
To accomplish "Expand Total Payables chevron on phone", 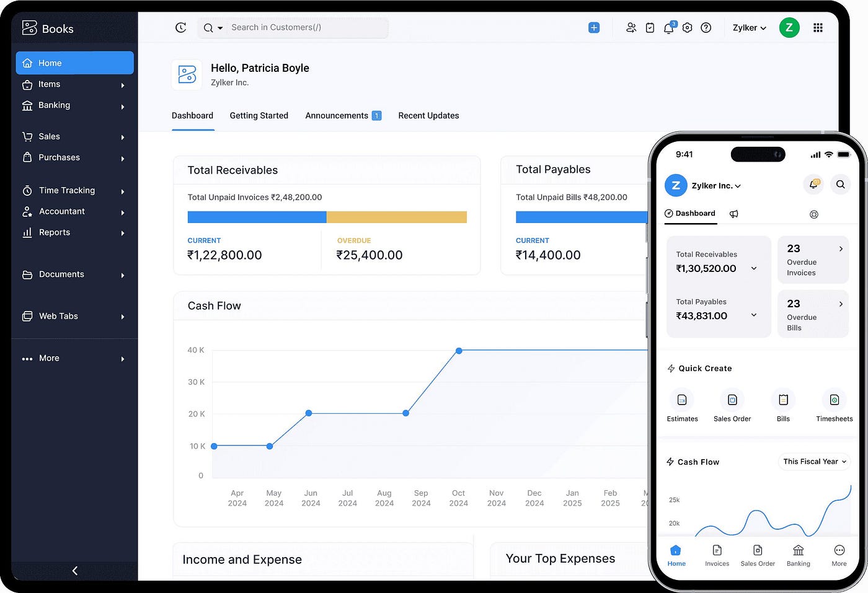I will 754,315.
